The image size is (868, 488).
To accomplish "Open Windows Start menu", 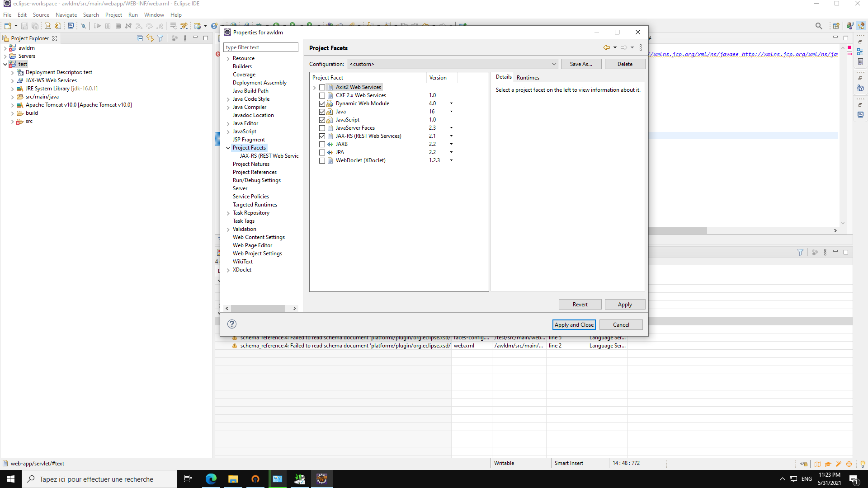I will coord(11,479).
